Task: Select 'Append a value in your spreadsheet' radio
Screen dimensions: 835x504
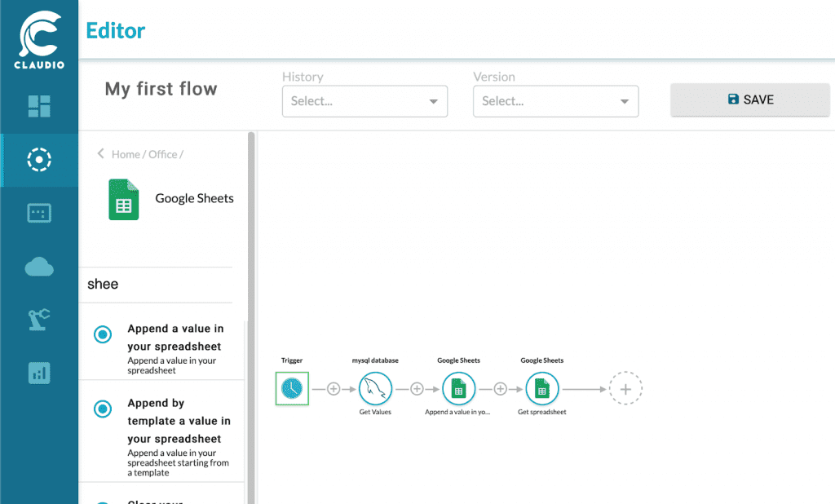Action: 103,334
